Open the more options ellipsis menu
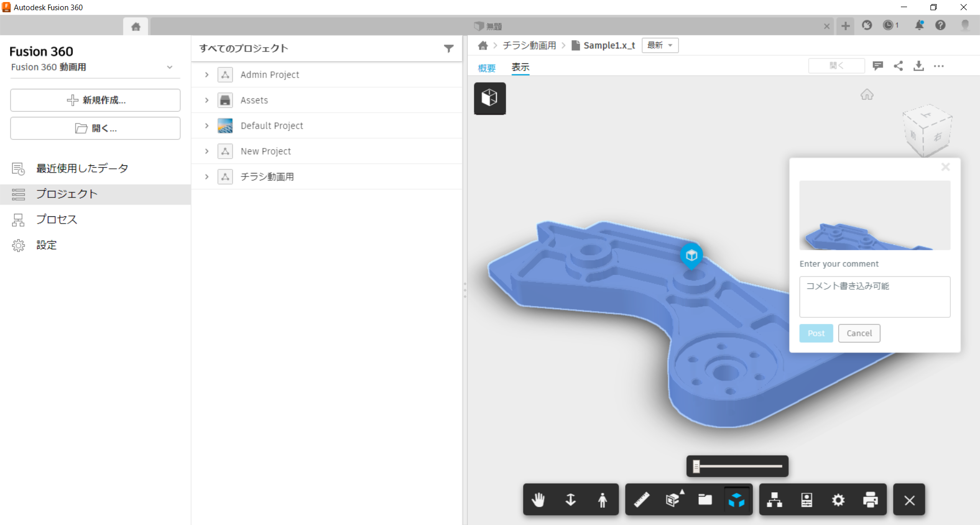980x525 pixels. [939, 66]
